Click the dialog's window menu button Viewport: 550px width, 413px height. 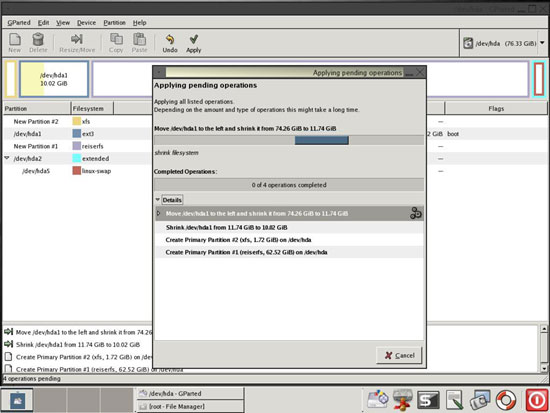[x=159, y=72]
